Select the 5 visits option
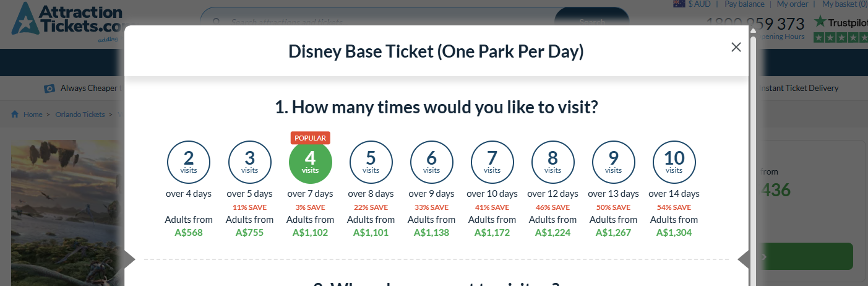Screen dimensions: 868x286 pos(371,162)
